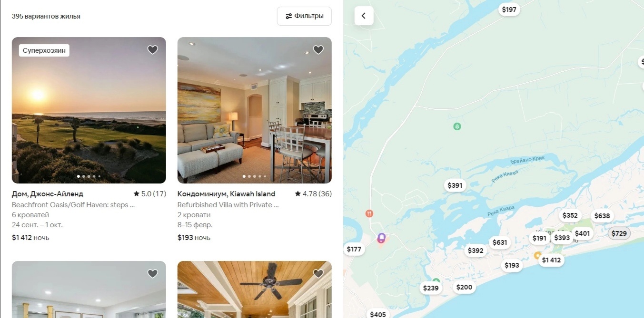Open Дом, Джонс-Айленд listing title
Viewport: 644px width, 318px height.
[48, 194]
